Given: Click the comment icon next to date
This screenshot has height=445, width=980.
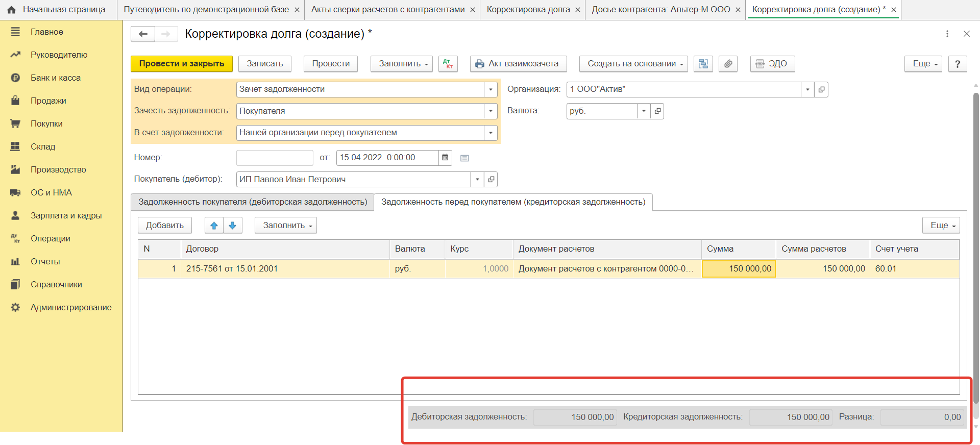Looking at the screenshot, I should [464, 158].
